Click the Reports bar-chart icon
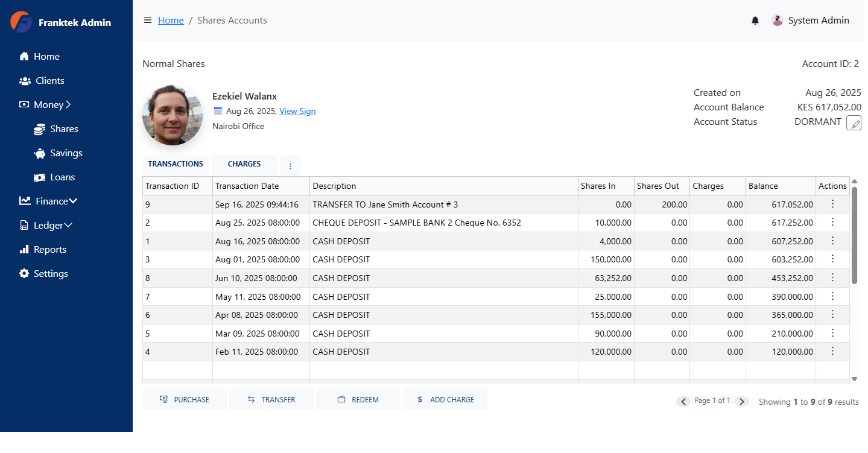 click(x=25, y=249)
